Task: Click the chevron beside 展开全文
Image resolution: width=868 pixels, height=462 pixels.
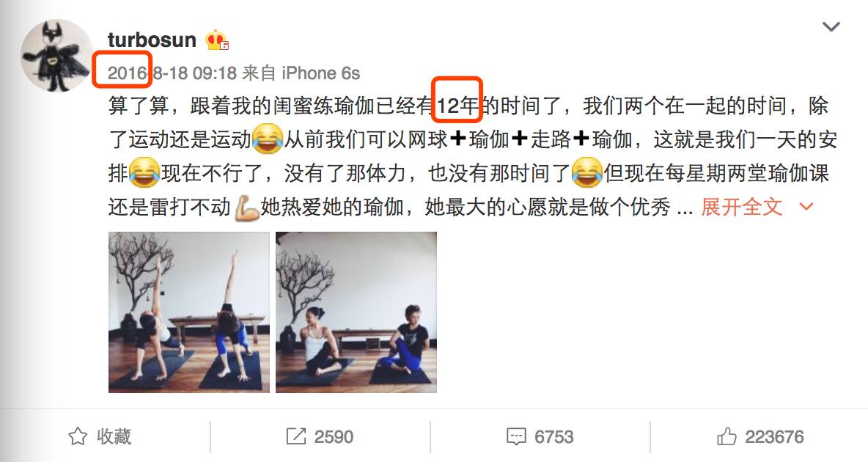Action: point(806,207)
